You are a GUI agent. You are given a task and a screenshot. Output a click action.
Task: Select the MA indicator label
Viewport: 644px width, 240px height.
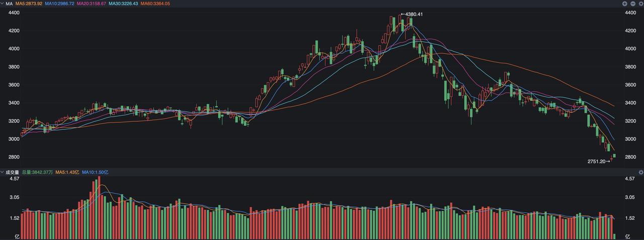tap(9, 4)
